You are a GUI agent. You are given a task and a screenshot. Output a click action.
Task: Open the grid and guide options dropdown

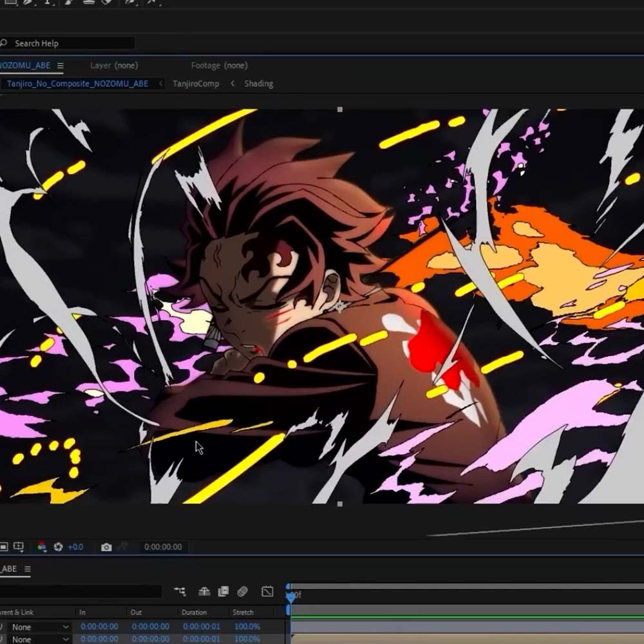coord(19,547)
